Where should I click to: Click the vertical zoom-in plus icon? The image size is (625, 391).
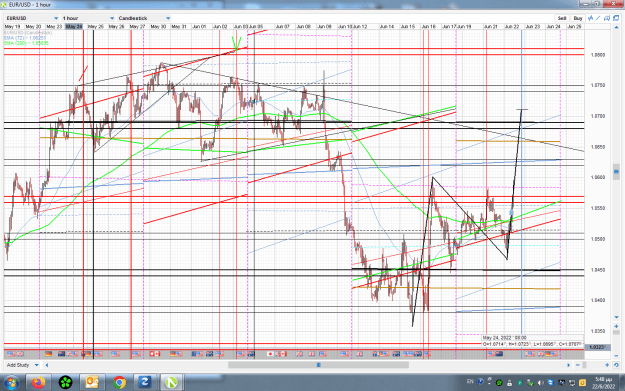coord(616,326)
